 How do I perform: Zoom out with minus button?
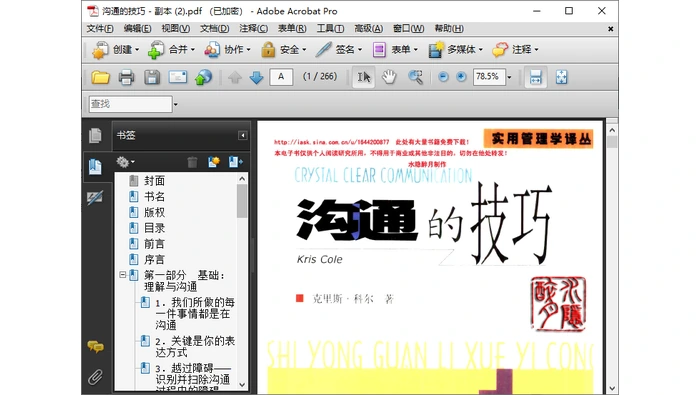pos(443,77)
